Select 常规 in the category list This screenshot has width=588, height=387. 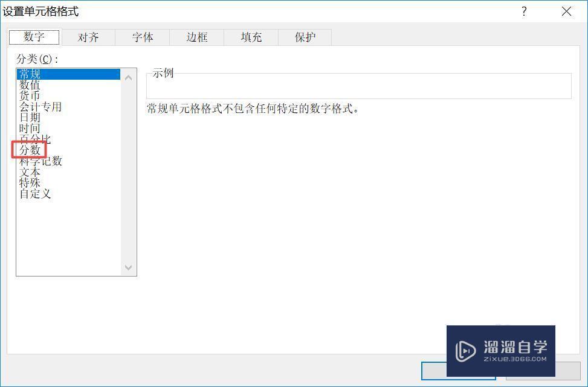point(69,74)
